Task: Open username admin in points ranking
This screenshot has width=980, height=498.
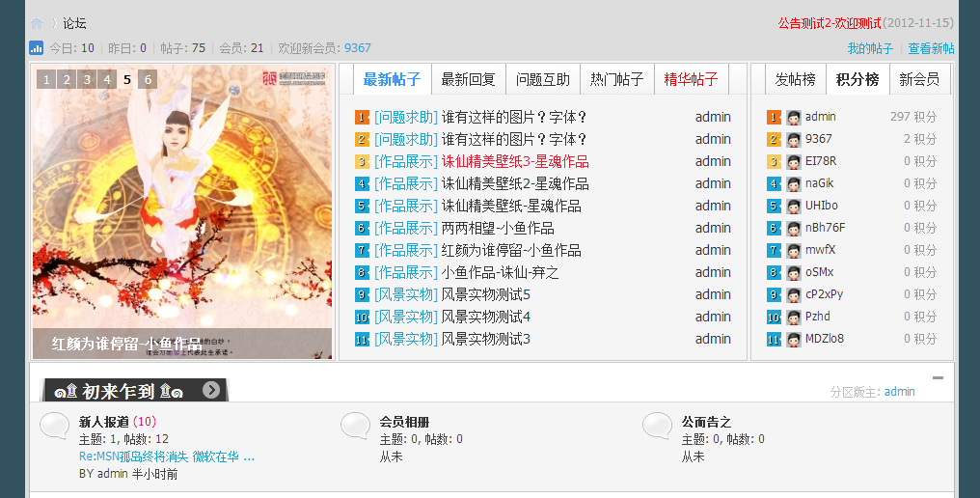Action: click(820, 117)
